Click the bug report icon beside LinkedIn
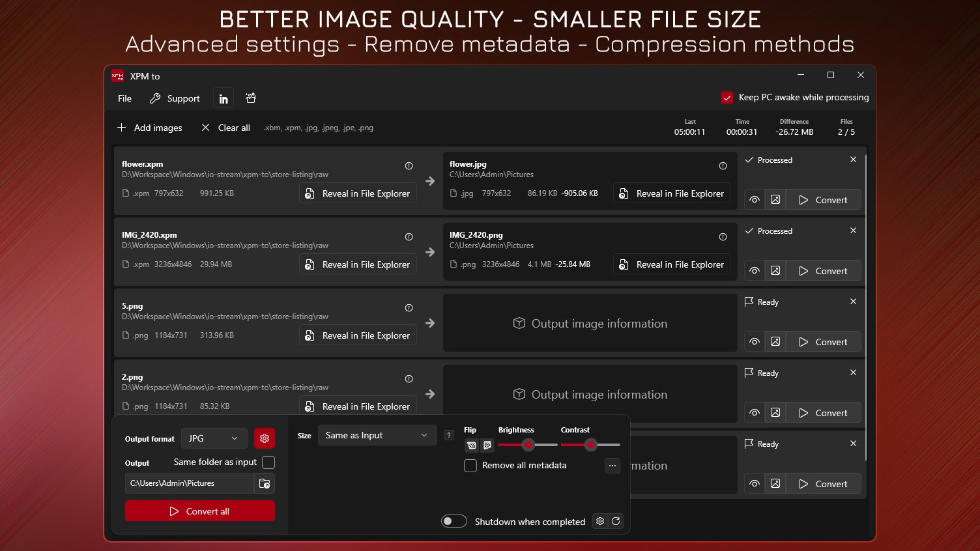 point(251,98)
